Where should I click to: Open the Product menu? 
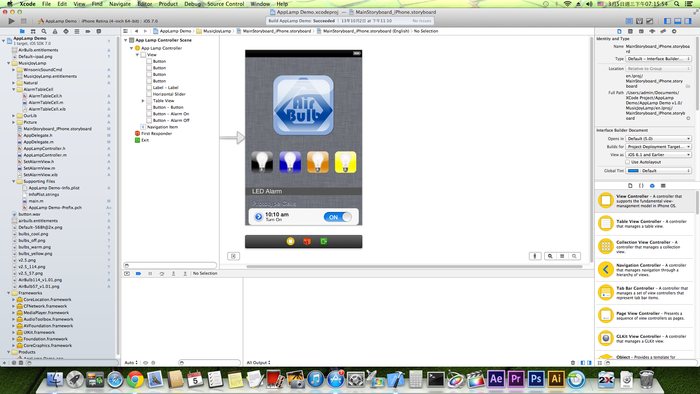pyautogui.click(x=168, y=4)
